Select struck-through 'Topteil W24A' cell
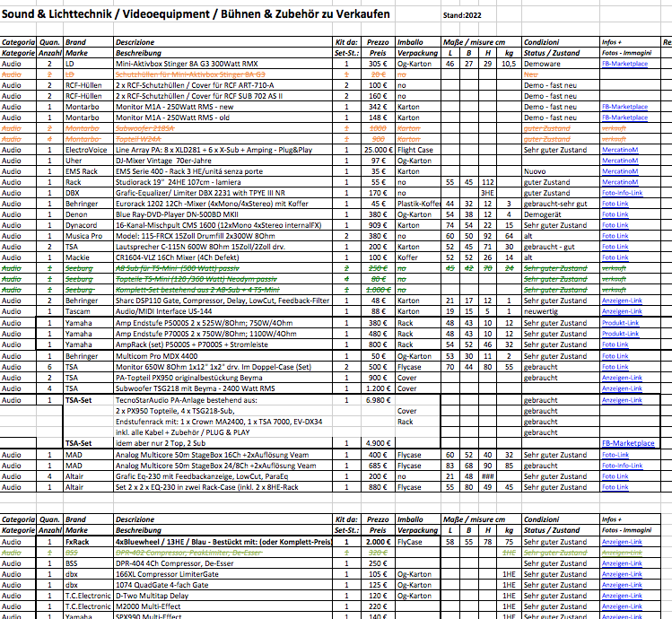Screen dimensions: 672x619 point(223,139)
